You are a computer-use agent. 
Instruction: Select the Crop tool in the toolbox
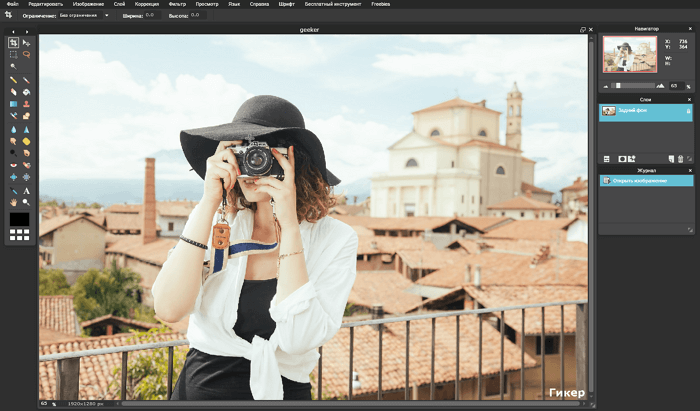13,43
